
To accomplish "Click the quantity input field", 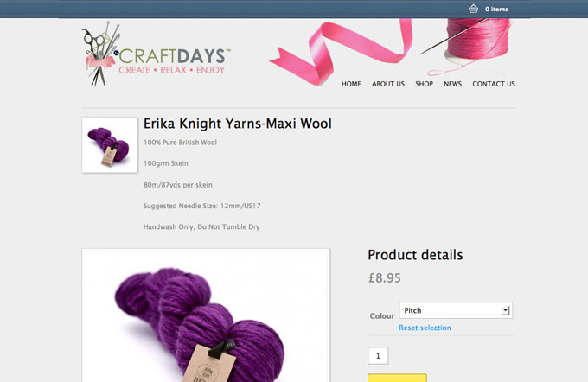I will coord(378,355).
